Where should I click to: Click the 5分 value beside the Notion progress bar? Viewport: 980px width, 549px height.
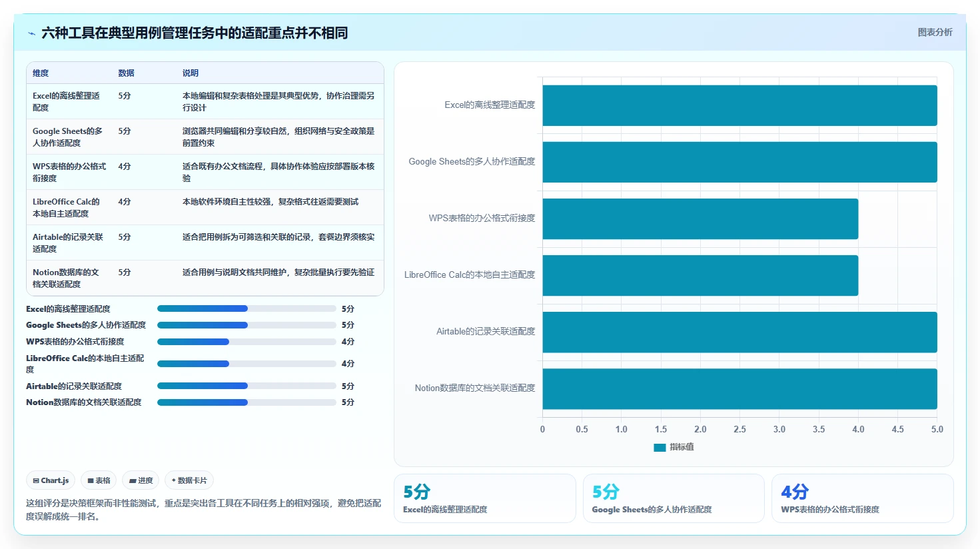pyautogui.click(x=348, y=402)
